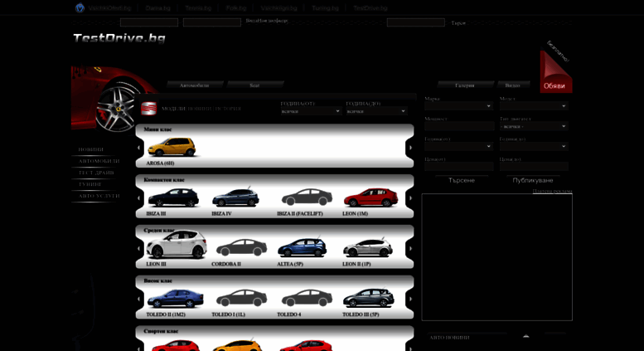644x351 pixels.
Task: Click the up arrow near АВТО НОВИНИ
Action: (x=525, y=337)
